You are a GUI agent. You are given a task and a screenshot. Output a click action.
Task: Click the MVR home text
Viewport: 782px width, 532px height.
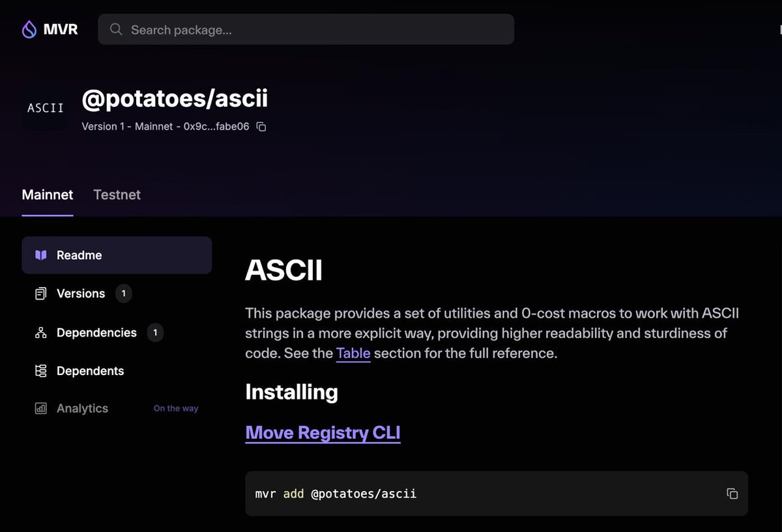(x=61, y=29)
